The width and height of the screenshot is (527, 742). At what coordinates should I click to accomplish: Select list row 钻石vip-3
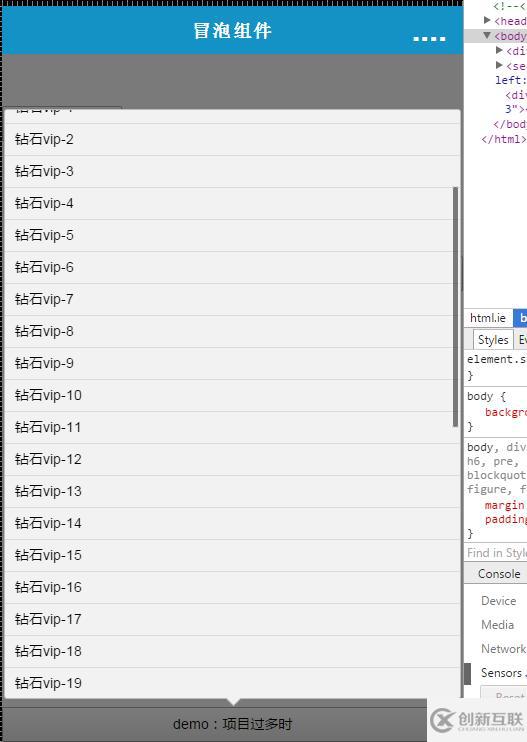click(x=232, y=172)
